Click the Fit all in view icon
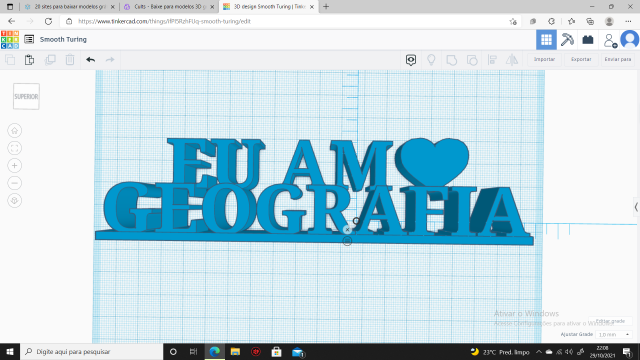 [x=15, y=148]
